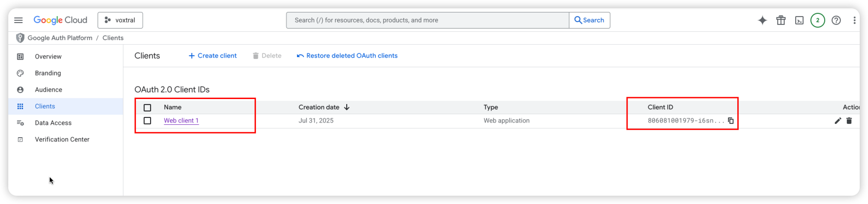Go to Overview in sidebar
Image resolution: width=868 pixels, height=204 pixels.
click(x=48, y=57)
